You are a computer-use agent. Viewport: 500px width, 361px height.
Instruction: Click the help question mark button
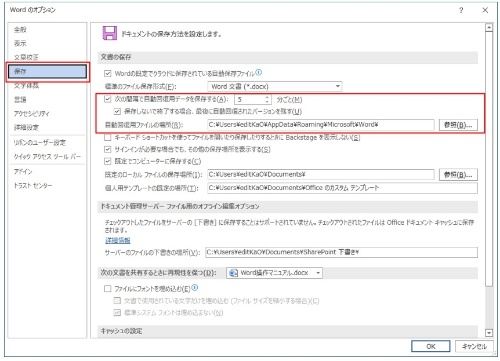point(461,10)
